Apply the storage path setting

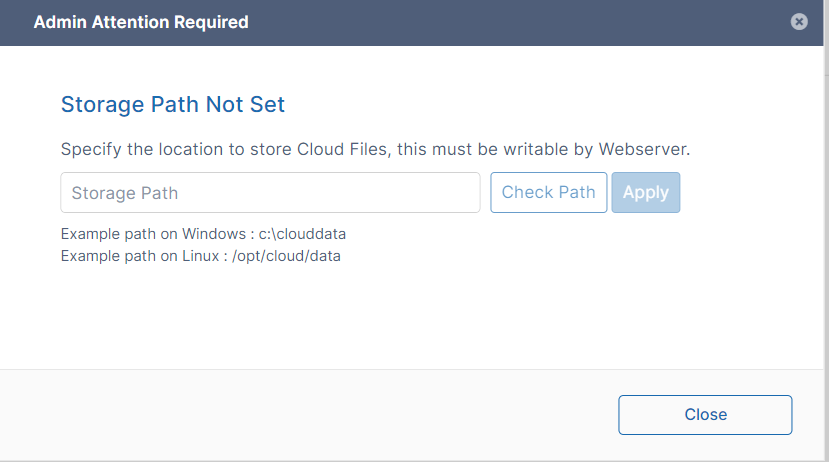645,193
